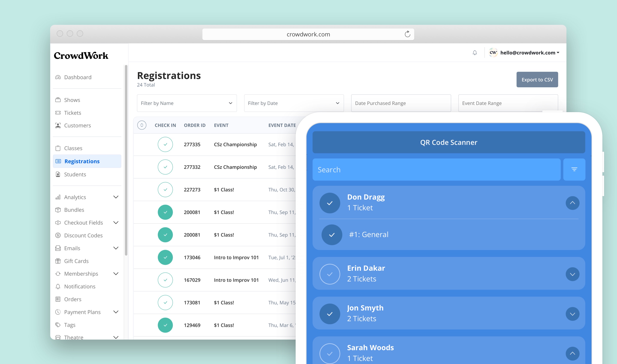Click the Customers sidebar icon
The width and height of the screenshot is (617, 364).
tap(58, 125)
